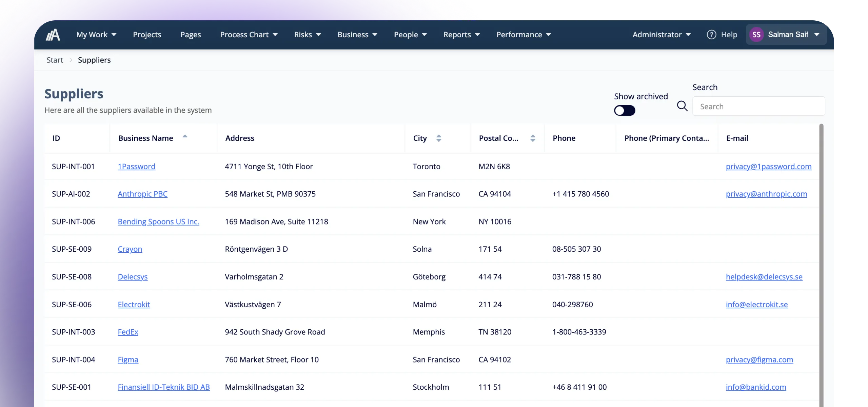Image resolution: width=868 pixels, height=407 pixels.
Task: Open Pages in the navbar
Action: (191, 35)
